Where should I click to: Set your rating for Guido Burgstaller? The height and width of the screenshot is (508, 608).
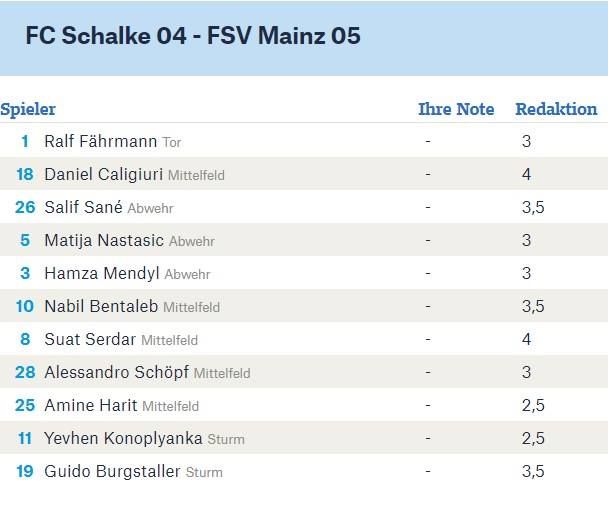428,471
